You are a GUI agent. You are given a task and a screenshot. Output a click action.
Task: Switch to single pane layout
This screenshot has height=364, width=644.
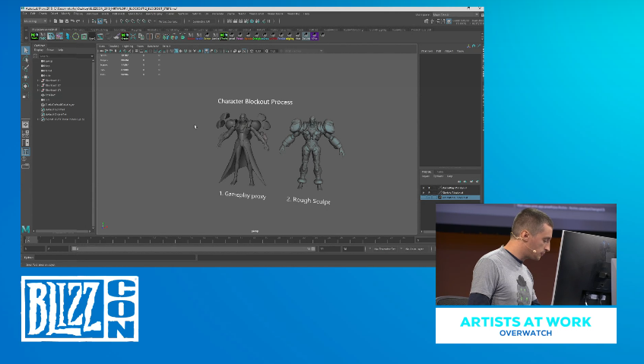coord(25,125)
